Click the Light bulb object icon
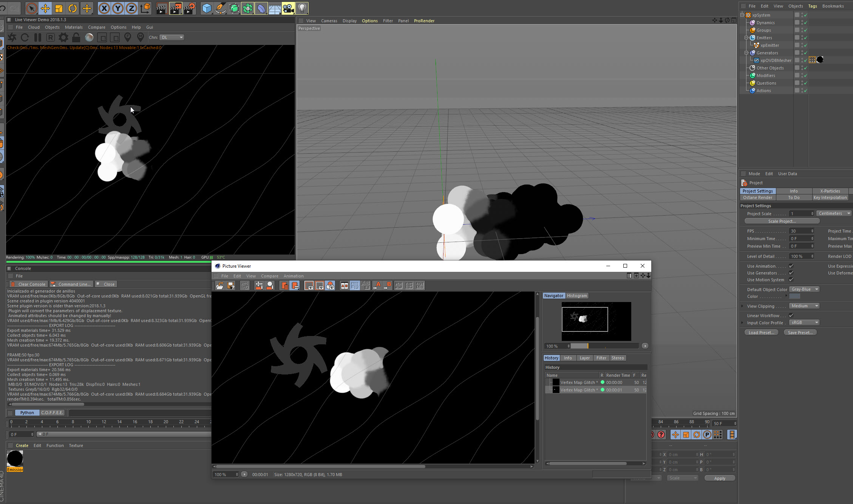Screen dimensions: 853x504 pyautogui.click(x=302, y=8)
